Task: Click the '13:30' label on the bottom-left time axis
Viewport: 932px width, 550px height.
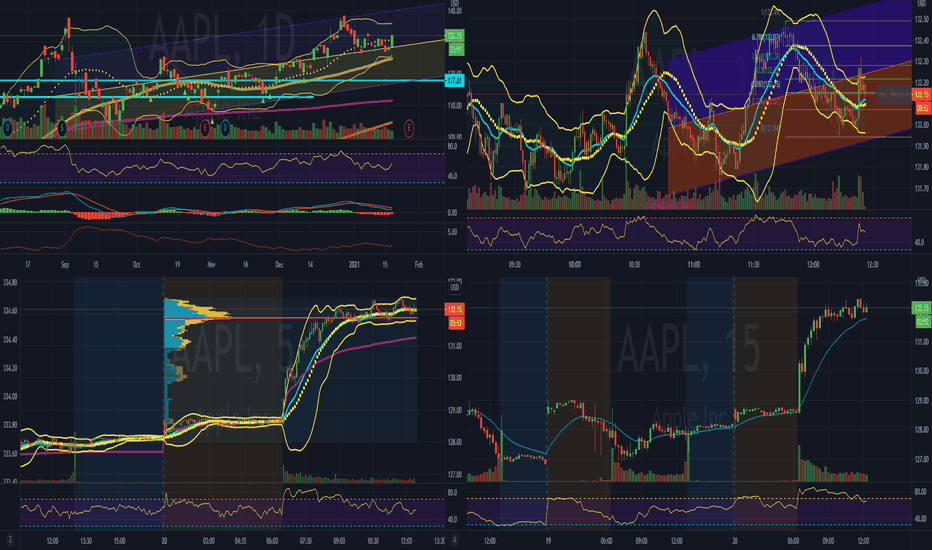Action: 438,540
